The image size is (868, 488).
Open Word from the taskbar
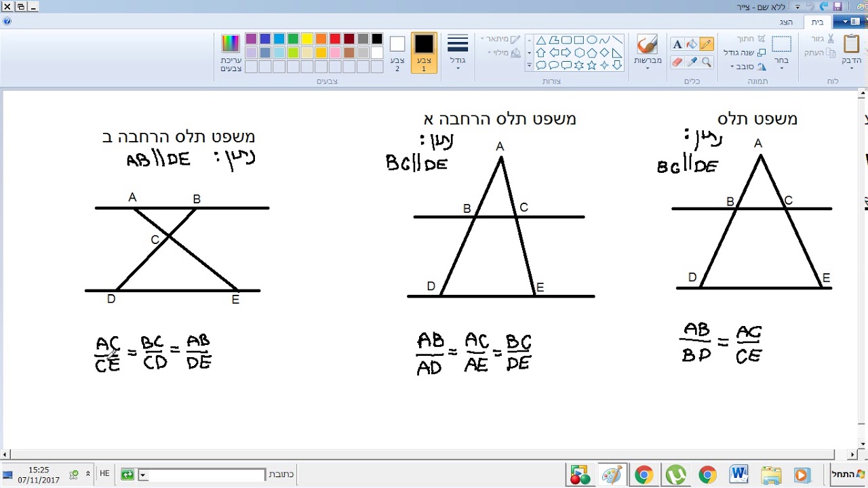(739, 474)
